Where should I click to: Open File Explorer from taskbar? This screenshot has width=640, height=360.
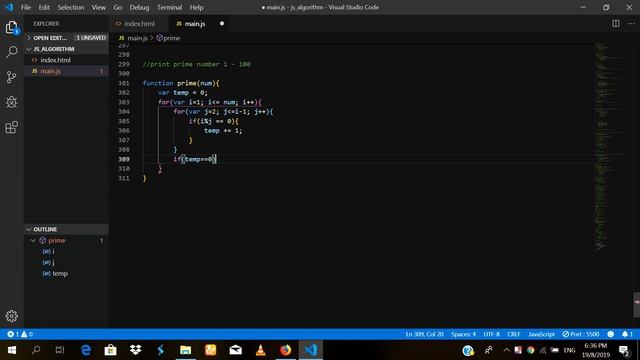click(185, 350)
